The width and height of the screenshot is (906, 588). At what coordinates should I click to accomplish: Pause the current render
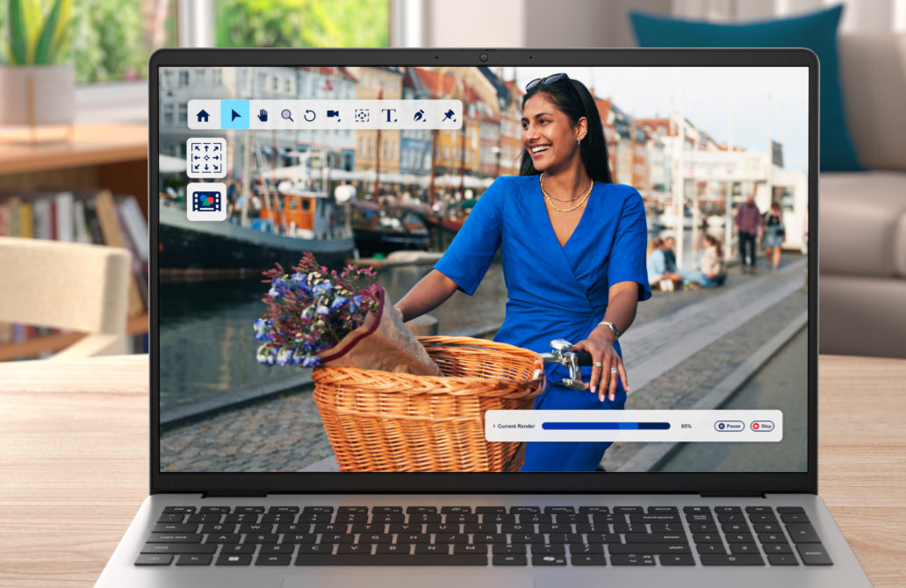point(729,426)
